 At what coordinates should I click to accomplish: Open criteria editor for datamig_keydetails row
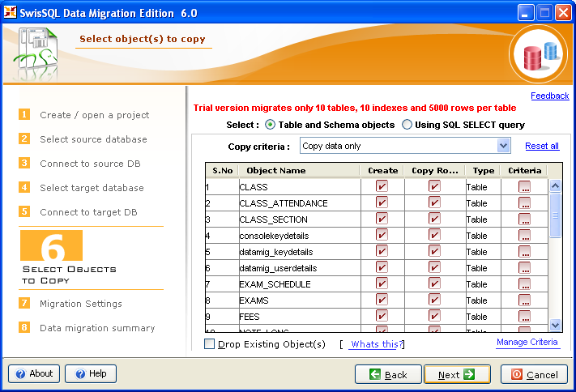524,251
